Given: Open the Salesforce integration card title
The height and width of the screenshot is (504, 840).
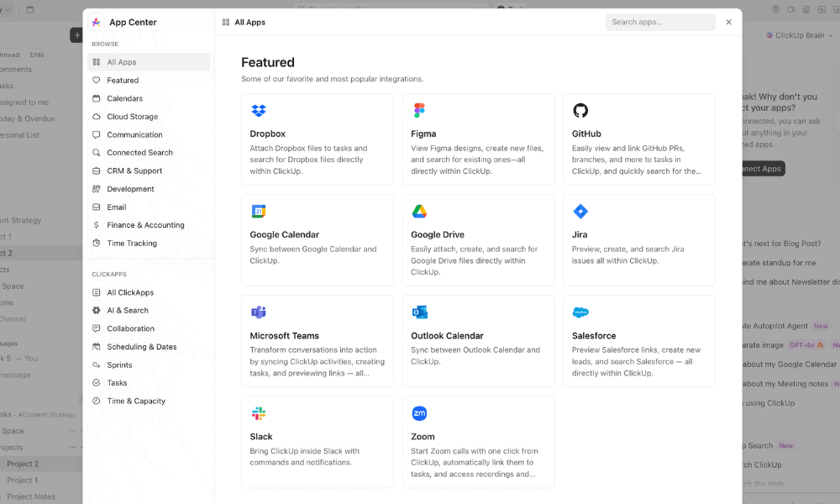Looking at the screenshot, I should pyautogui.click(x=594, y=336).
